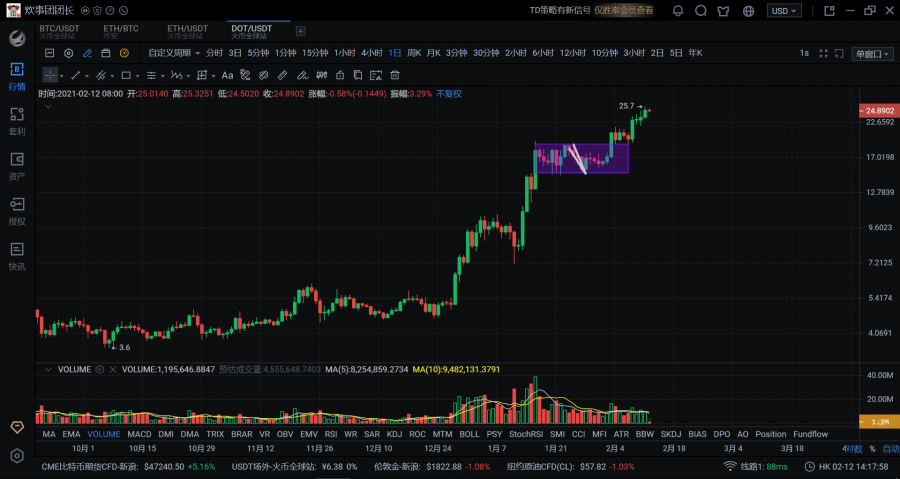Toggle 对数 logarithmic scale
Viewport: 900px width, 479px height.
[851, 449]
